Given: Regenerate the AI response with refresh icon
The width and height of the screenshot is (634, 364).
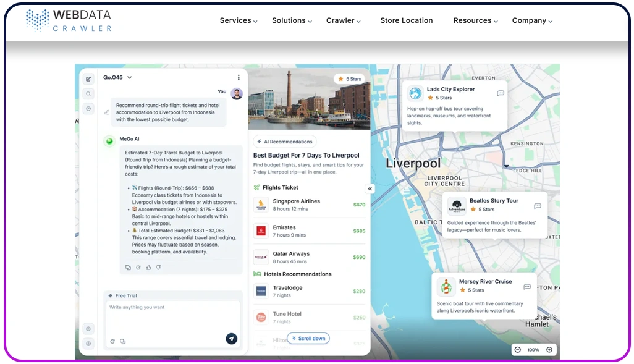Looking at the screenshot, I should (138, 268).
